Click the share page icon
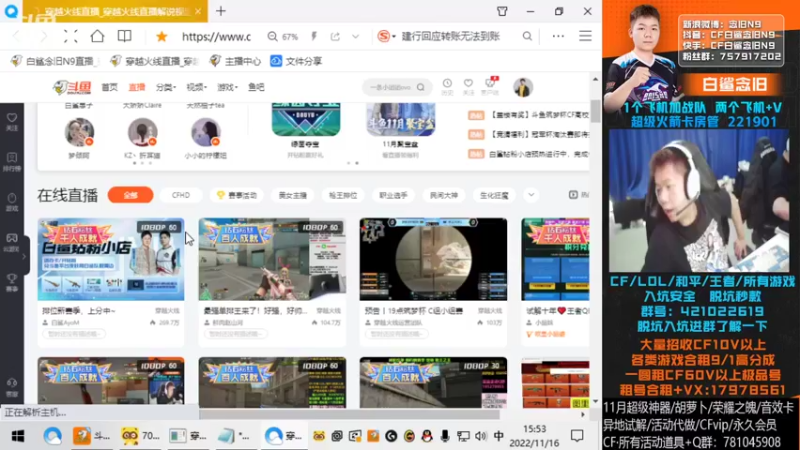This screenshot has height=450, width=800. pos(335,36)
